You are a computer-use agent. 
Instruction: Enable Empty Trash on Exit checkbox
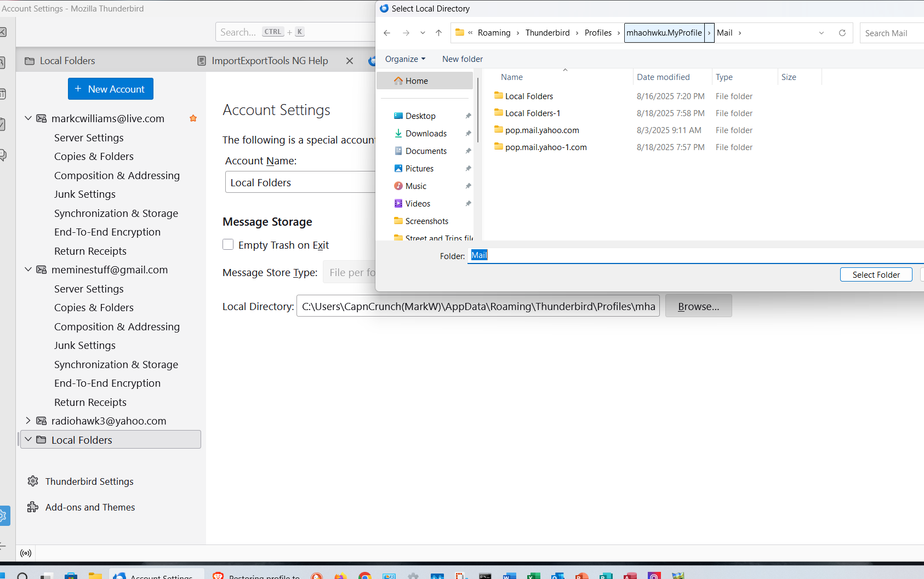tap(228, 245)
